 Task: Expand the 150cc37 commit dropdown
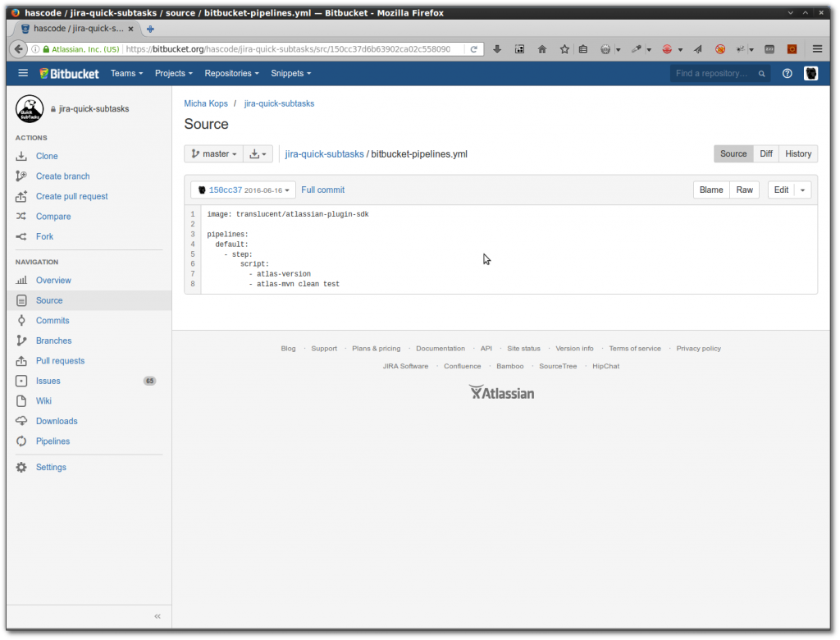(x=242, y=189)
